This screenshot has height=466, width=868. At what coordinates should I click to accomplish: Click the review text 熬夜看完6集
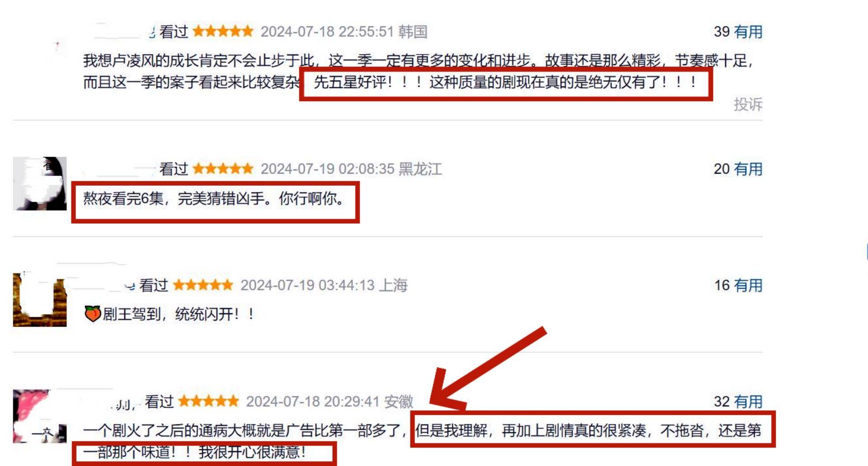(x=123, y=198)
